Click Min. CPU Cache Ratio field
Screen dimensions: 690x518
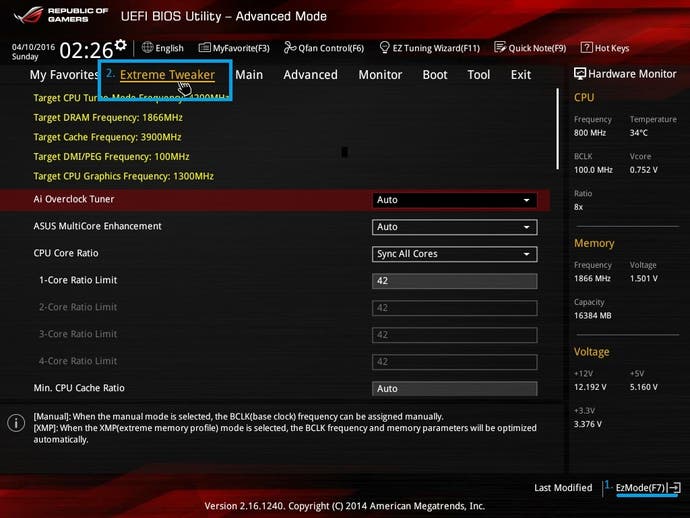click(455, 389)
